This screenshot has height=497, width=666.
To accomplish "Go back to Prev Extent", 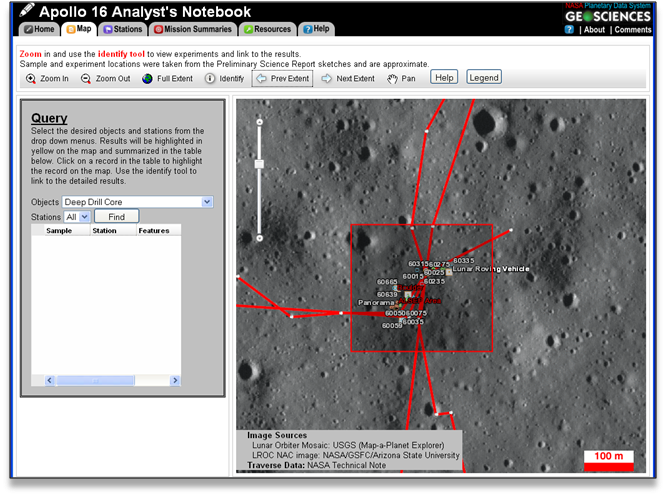I will [282, 78].
